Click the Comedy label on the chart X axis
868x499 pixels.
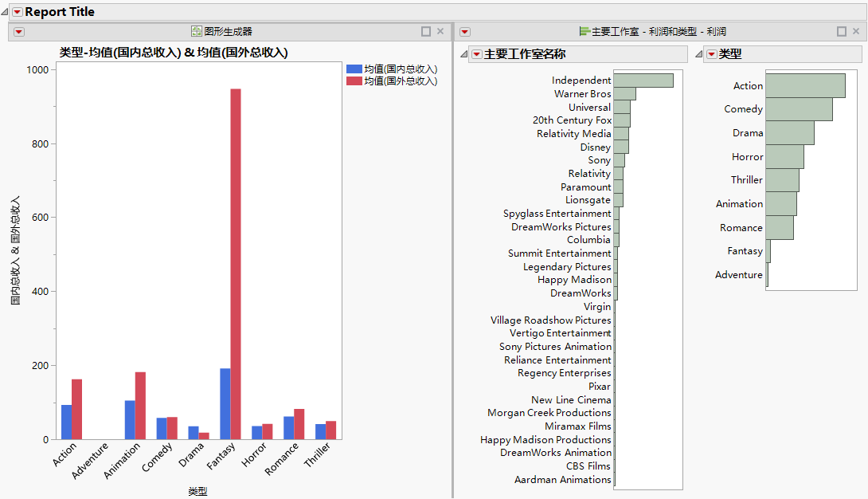tap(157, 458)
